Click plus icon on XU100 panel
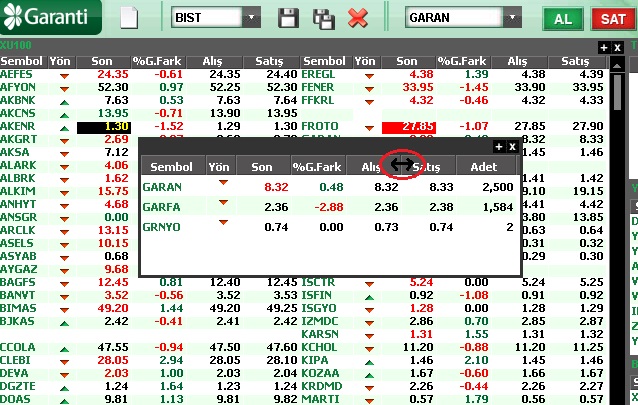 click(x=604, y=48)
